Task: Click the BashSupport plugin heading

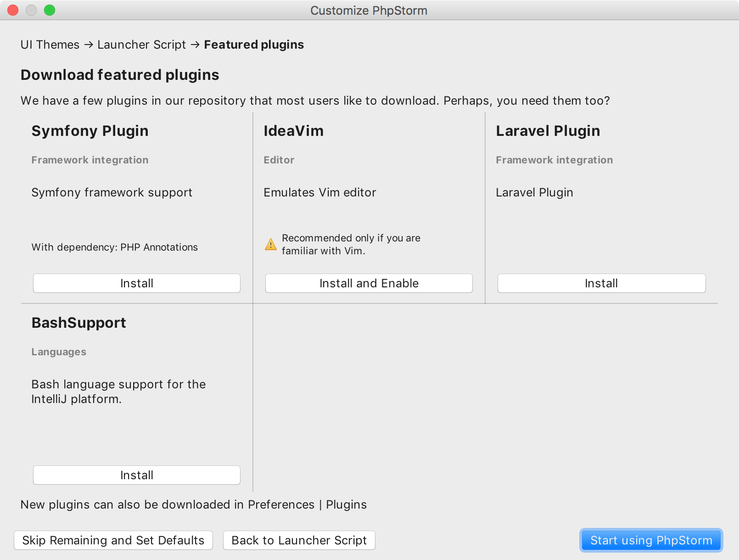Action: pos(78,323)
